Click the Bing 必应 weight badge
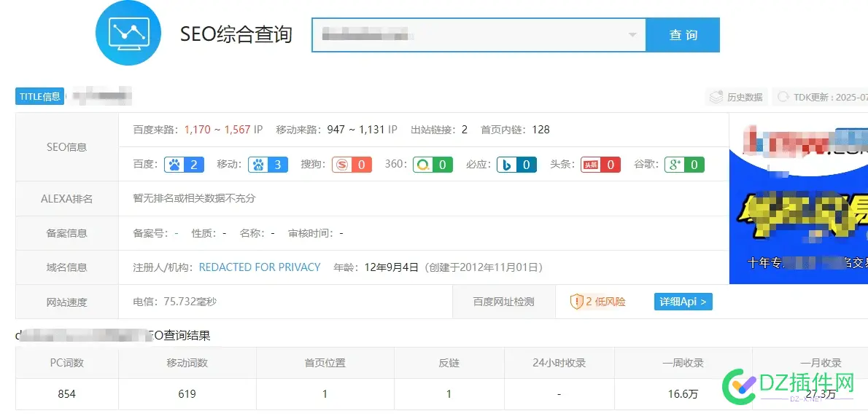Viewport: 868px width, 416px height. (516, 165)
